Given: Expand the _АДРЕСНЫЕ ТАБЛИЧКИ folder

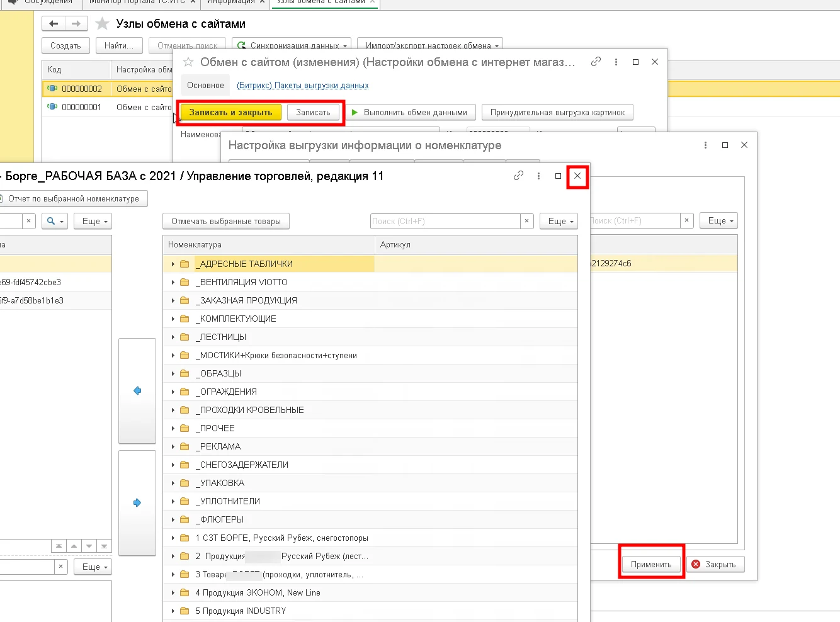Looking at the screenshot, I should 173,264.
